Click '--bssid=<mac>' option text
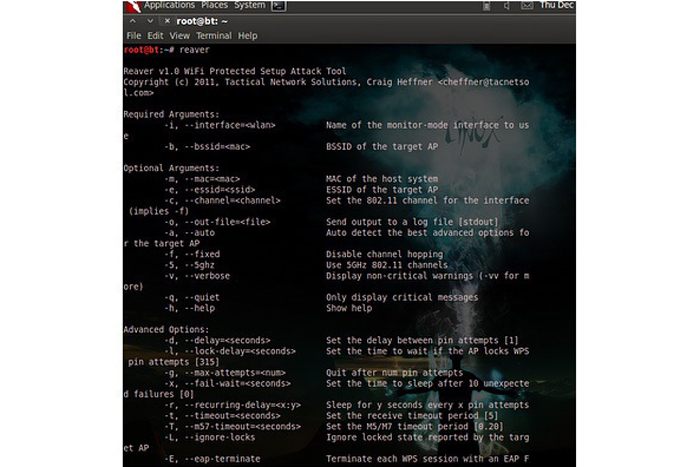This screenshot has height=467, width=700. click(x=217, y=146)
